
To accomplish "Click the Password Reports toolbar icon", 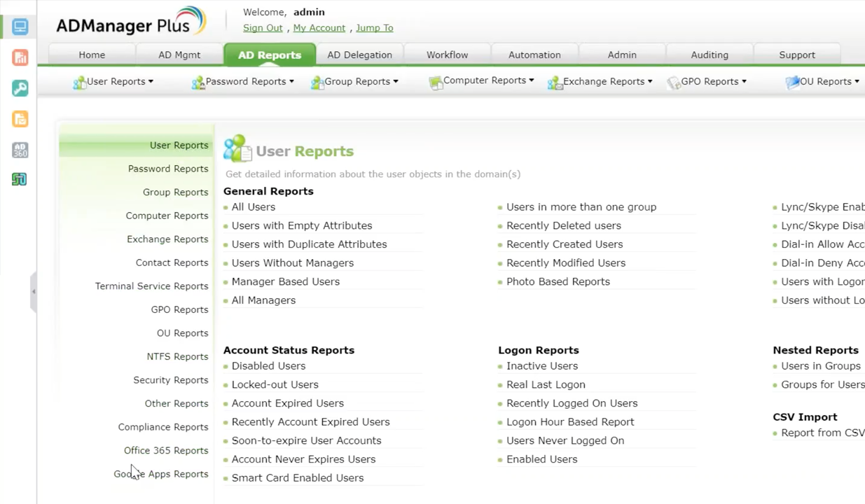I will [198, 83].
